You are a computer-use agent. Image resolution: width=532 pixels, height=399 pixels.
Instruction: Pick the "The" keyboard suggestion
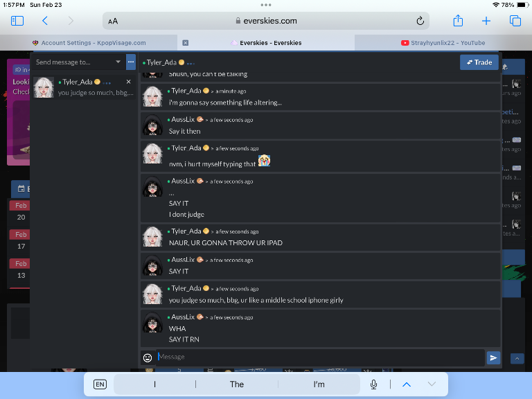coord(237,384)
